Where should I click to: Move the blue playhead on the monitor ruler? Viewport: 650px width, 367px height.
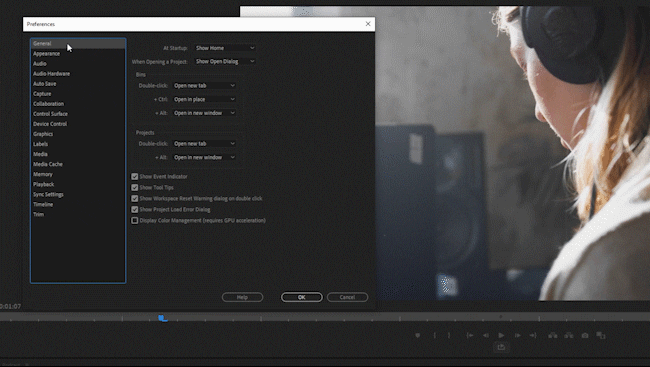point(163,318)
